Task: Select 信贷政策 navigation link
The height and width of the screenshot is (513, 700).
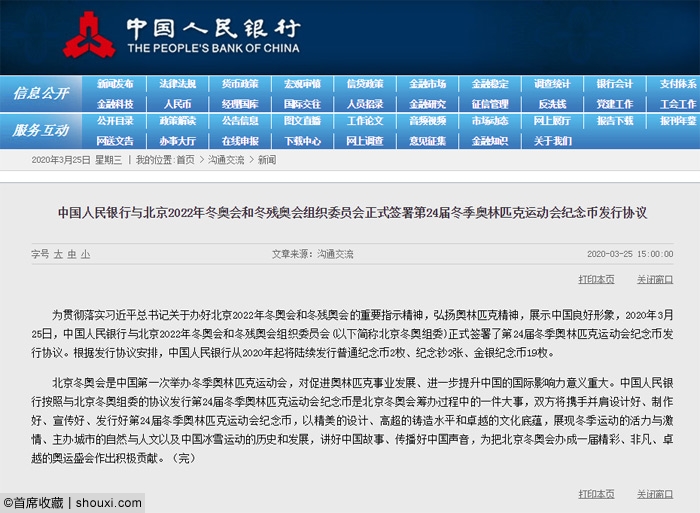Action: click(x=365, y=83)
